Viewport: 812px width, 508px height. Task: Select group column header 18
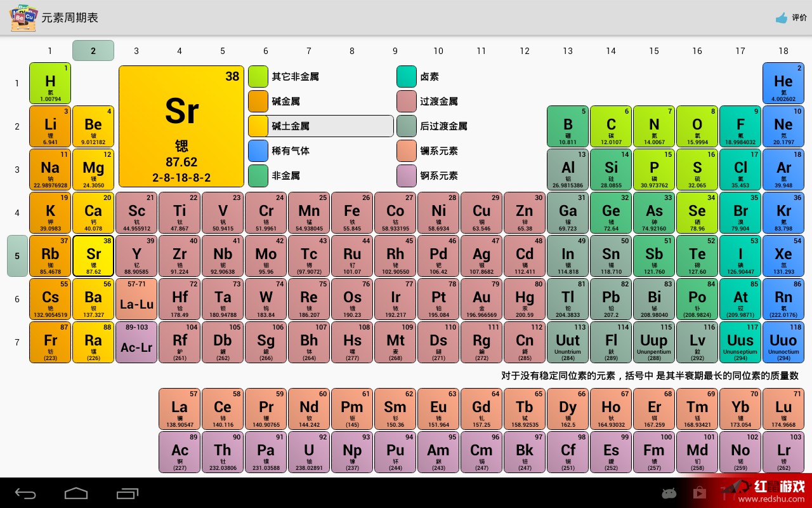pos(783,51)
